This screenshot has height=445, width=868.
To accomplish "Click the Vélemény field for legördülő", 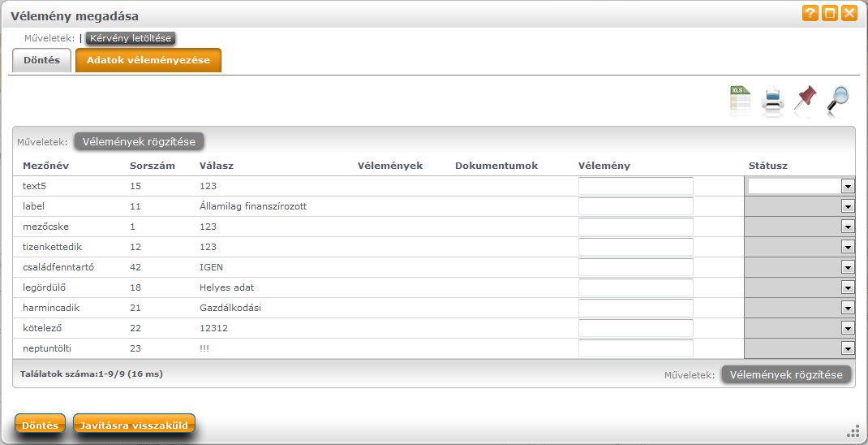I will (635, 287).
